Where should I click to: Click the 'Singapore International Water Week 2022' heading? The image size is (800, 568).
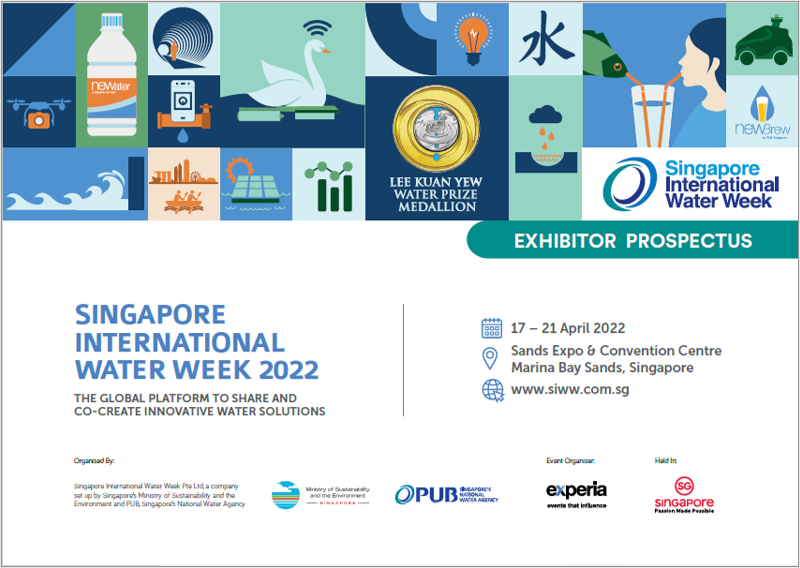pyautogui.click(x=196, y=342)
